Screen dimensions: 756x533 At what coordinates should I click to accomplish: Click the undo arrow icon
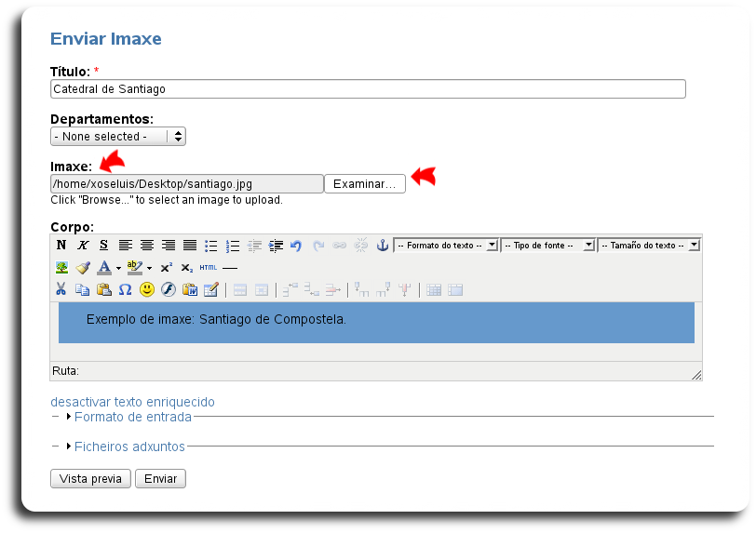point(296,246)
